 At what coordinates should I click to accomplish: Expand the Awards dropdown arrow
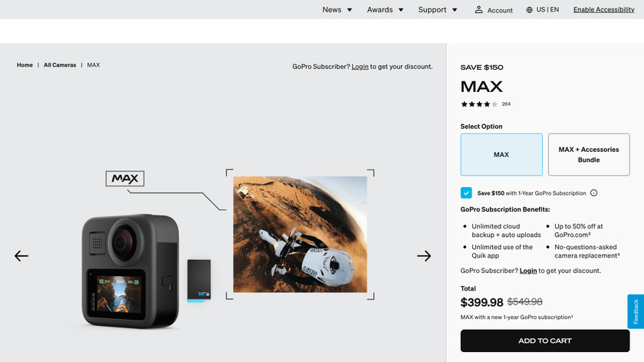coord(401,10)
